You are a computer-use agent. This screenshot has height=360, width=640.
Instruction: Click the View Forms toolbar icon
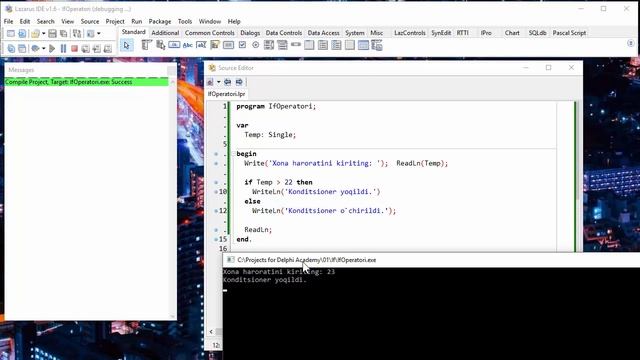(x=22, y=49)
